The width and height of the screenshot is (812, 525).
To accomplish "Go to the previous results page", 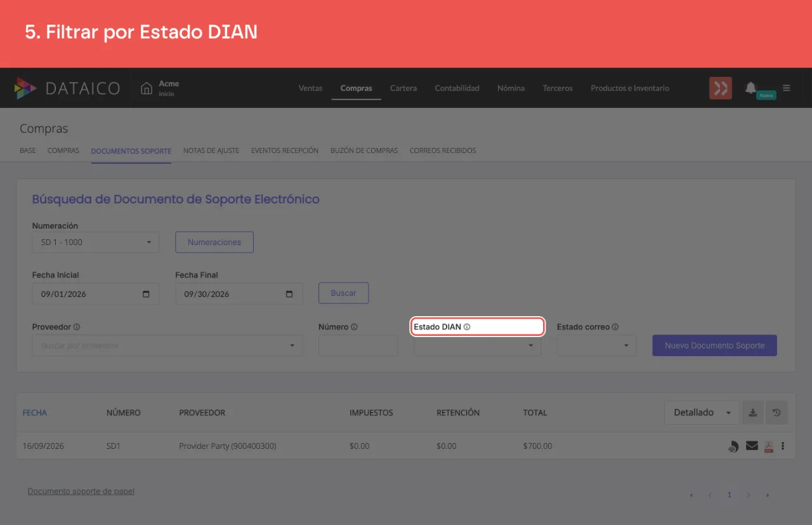I will [710, 495].
